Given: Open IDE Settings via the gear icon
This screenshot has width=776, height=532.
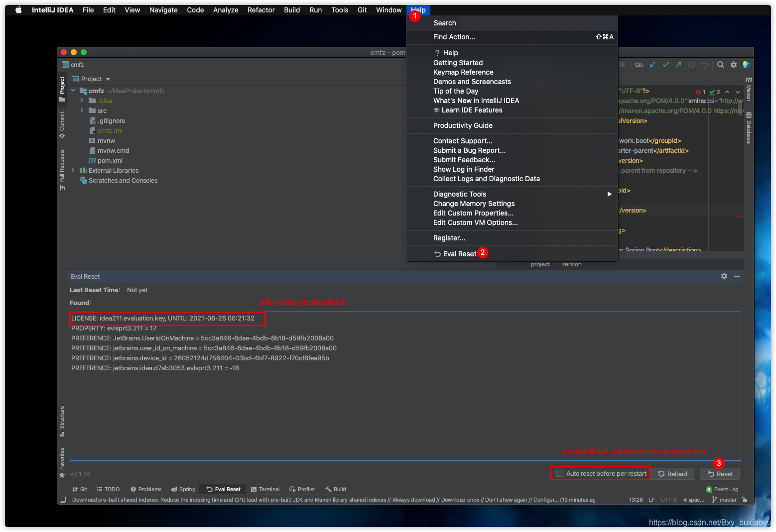Looking at the screenshot, I should click(x=734, y=64).
